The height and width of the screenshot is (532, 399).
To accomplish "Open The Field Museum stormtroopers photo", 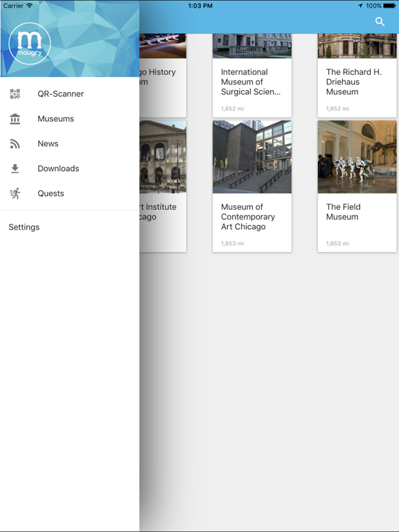I will coord(357,157).
